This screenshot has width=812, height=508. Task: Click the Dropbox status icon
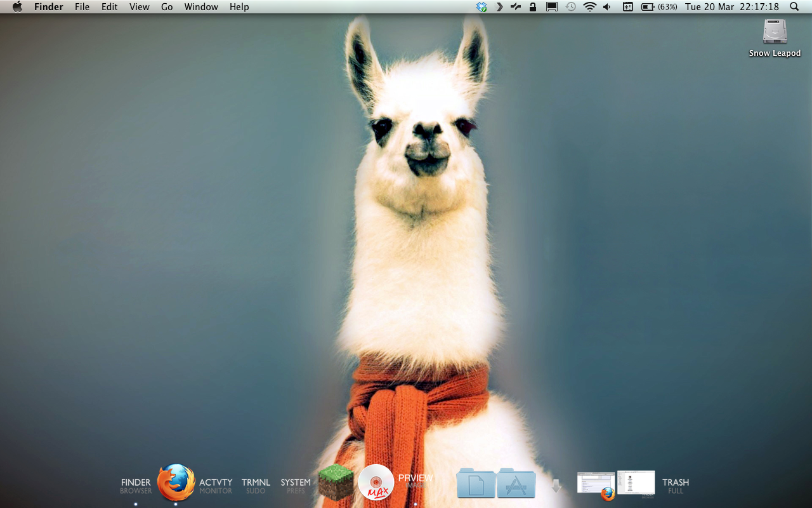[x=481, y=7]
